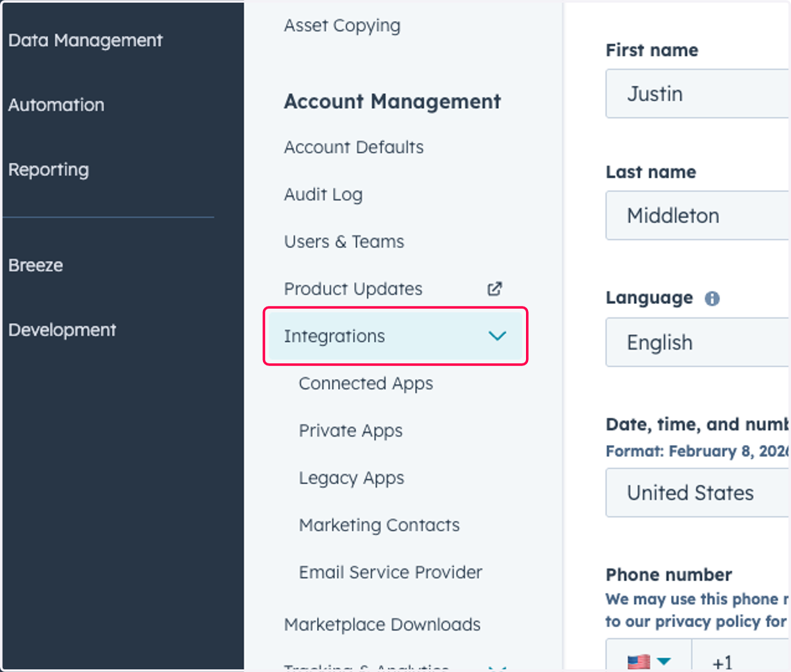Go to Marketplace Downloads
Screen dimensions: 791x672
(x=382, y=625)
